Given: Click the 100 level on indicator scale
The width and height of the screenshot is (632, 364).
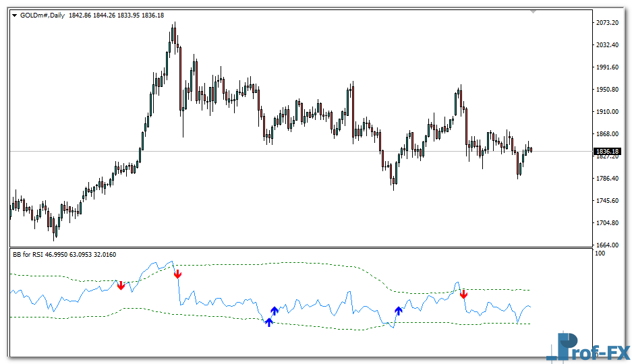Looking at the screenshot, I should 599,253.
